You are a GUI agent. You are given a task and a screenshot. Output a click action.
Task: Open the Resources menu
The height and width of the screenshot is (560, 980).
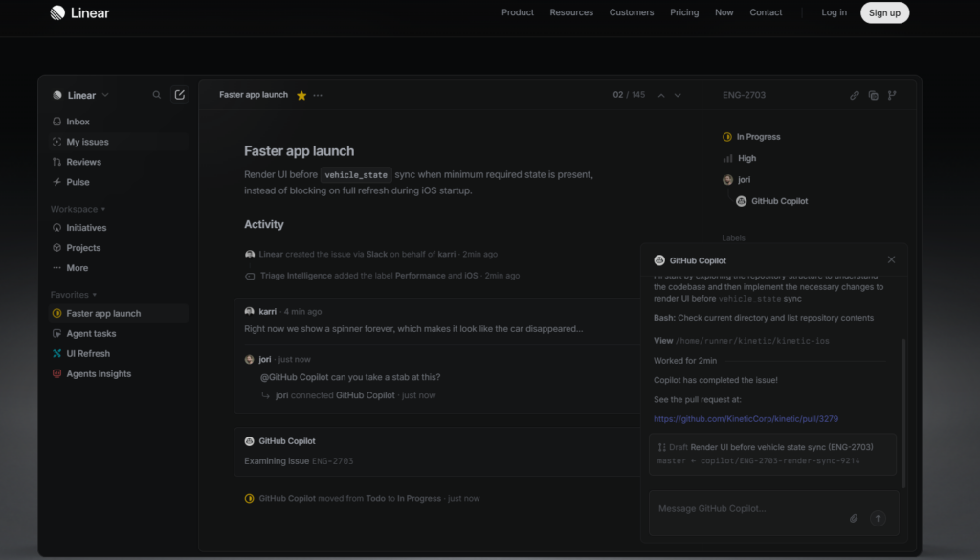tap(571, 12)
